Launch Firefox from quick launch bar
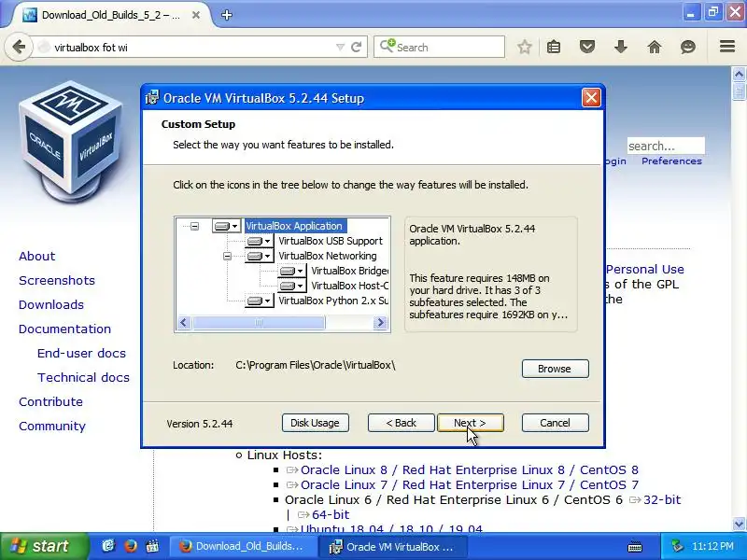The width and height of the screenshot is (747, 560). pyautogui.click(x=131, y=546)
